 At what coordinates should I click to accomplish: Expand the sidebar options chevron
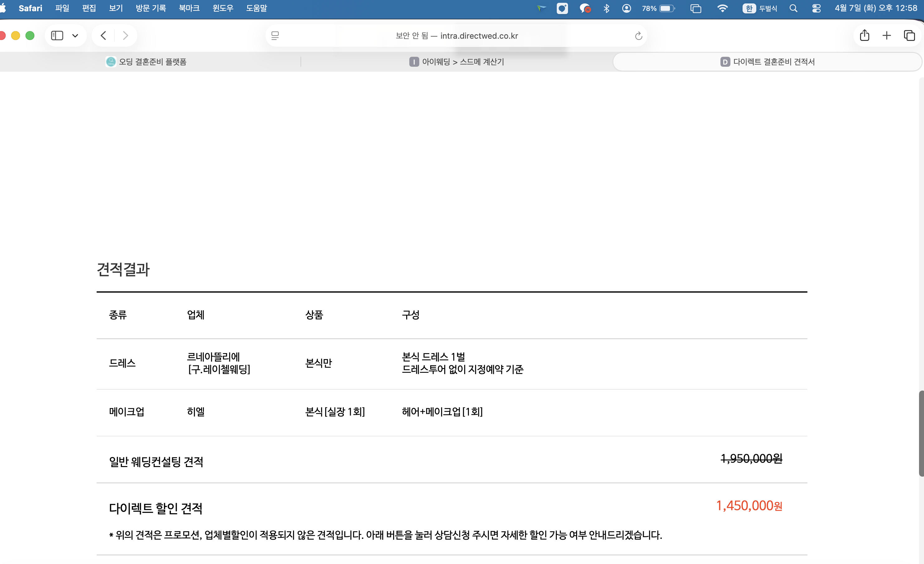click(x=75, y=35)
